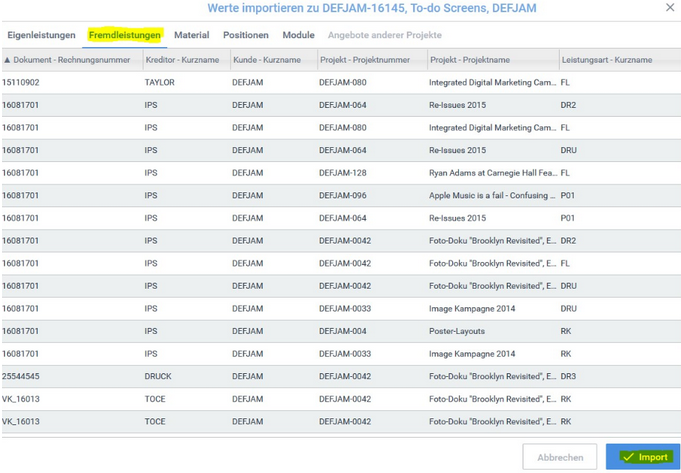This screenshot has width=681, height=473.
Task: Switch to the Eigenleistungen tab
Action: click(41, 35)
